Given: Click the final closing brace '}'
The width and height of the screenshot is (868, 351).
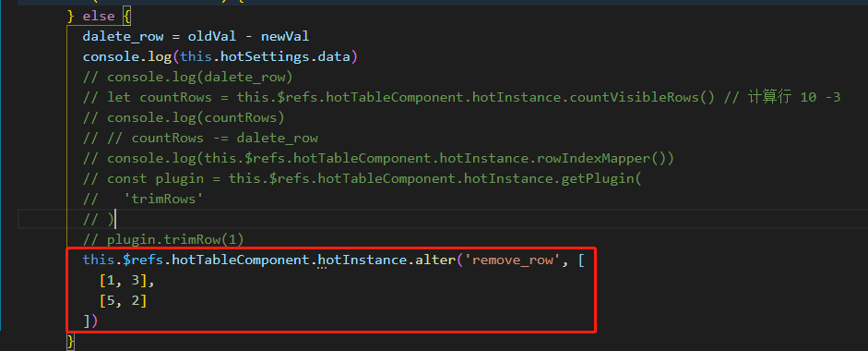Looking at the screenshot, I should pos(70,341).
